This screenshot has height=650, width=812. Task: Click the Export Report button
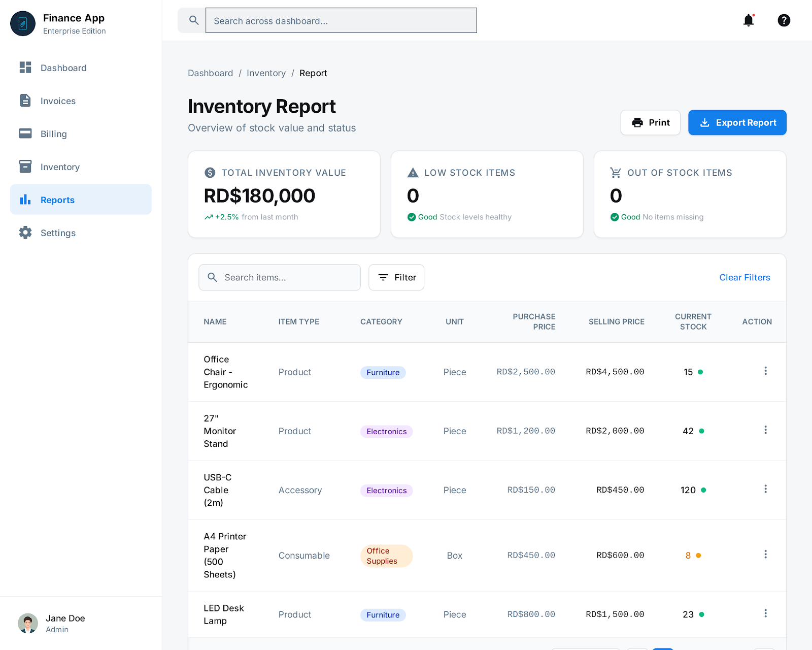(x=737, y=122)
